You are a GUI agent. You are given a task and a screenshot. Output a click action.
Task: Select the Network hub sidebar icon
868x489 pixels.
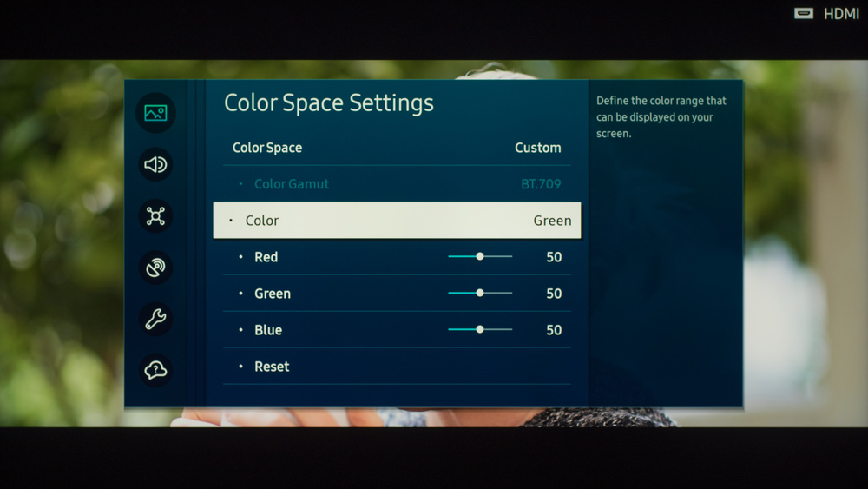click(155, 216)
